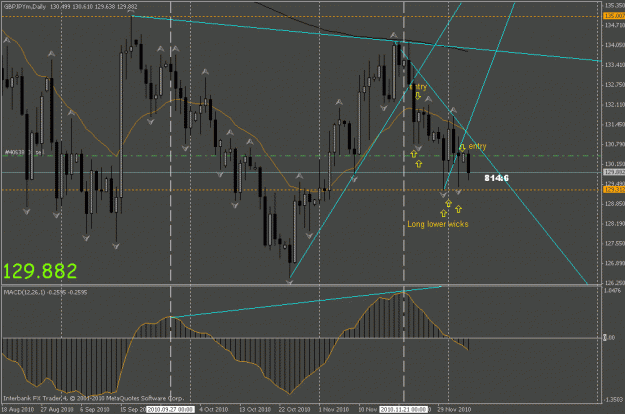Click the orange 129.312 horizontal line price tag
This screenshot has height=414, width=625.
[614, 190]
